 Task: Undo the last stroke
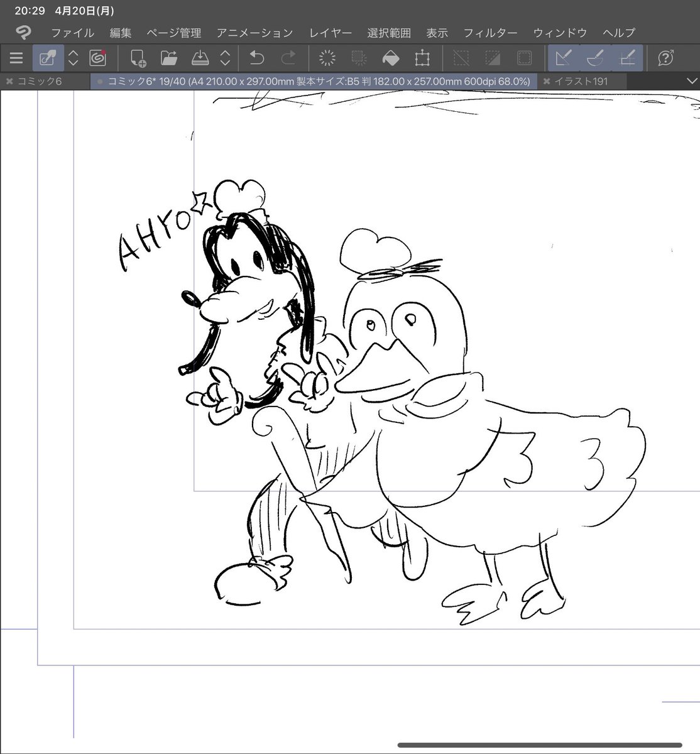(256, 58)
